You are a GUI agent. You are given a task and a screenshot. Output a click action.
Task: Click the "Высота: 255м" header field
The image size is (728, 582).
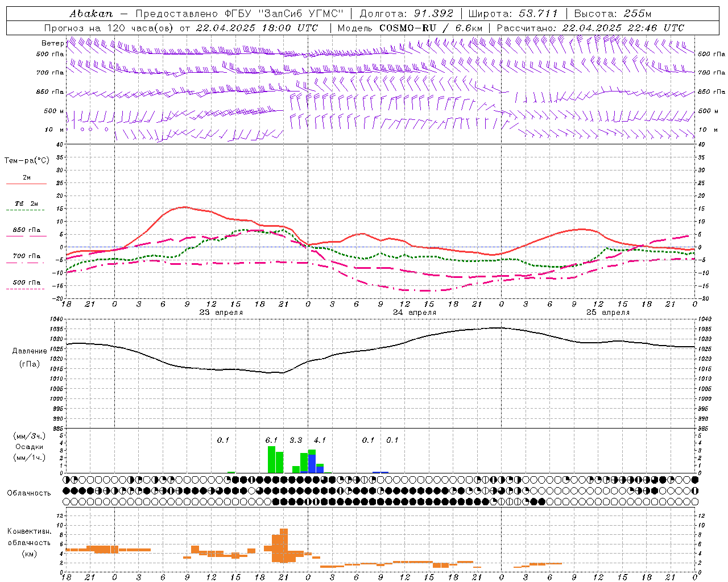613,14
